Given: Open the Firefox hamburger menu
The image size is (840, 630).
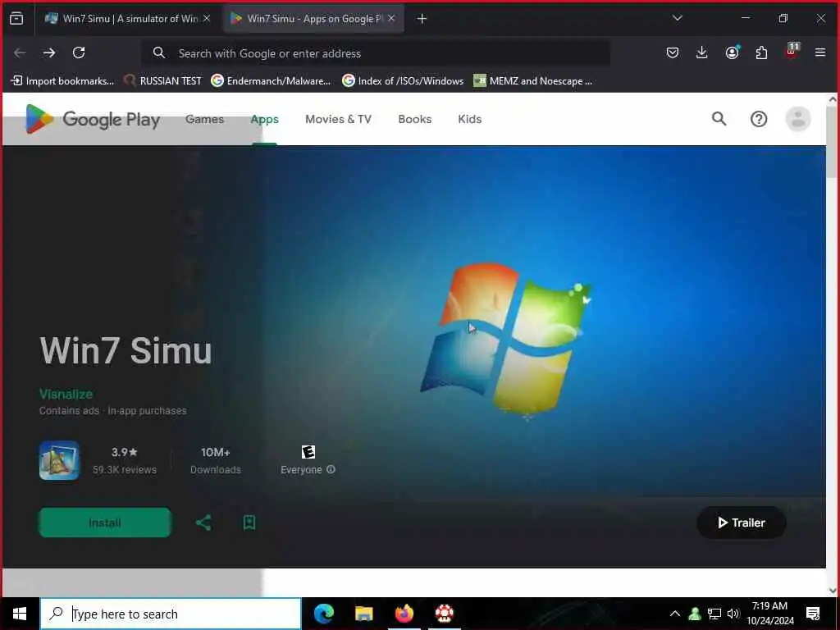Looking at the screenshot, I should click(819, 52).
